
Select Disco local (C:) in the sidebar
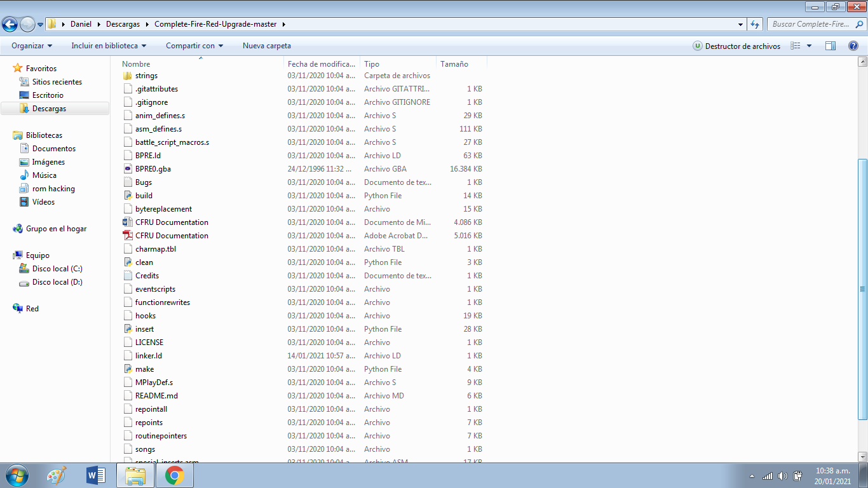click(57, 269)
